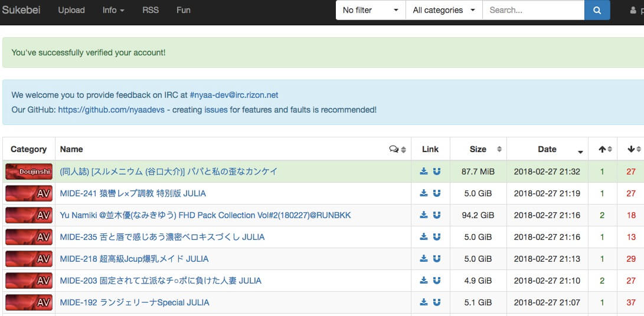Click the 4.9 GiB size cell
The width and height of the screenshot is (644, 316).
click(478, 280)
